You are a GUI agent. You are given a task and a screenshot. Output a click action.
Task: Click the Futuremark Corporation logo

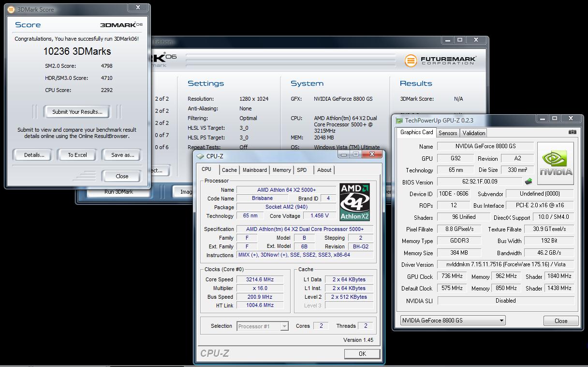(x=441, y=61)
